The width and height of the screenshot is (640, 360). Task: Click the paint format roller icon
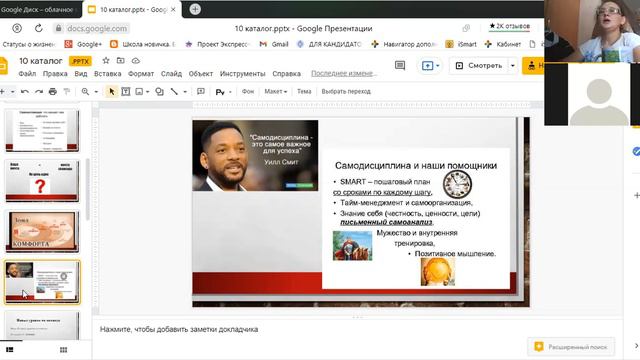tap(67, 91)
